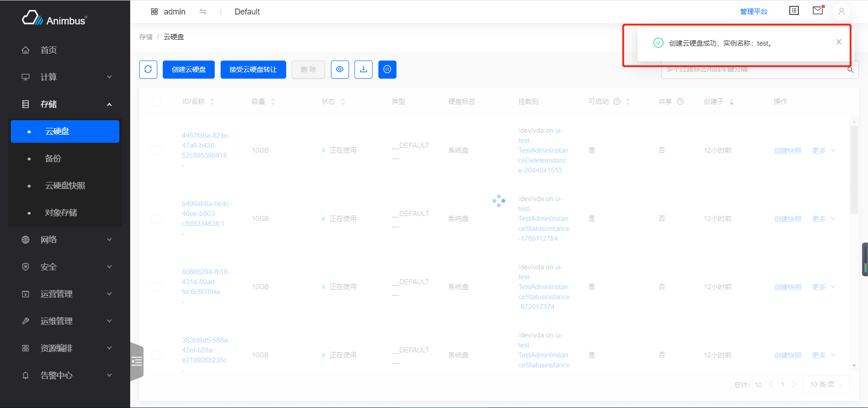The width and height of the screenshot is (868, 408).
Task: Click the download export icon button
Action: [363, 70]
